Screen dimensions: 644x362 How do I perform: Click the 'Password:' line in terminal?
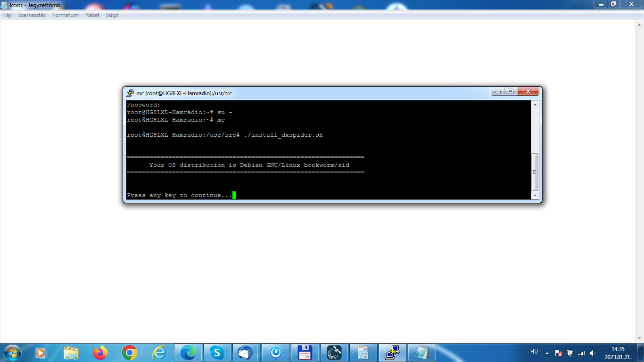144,105
